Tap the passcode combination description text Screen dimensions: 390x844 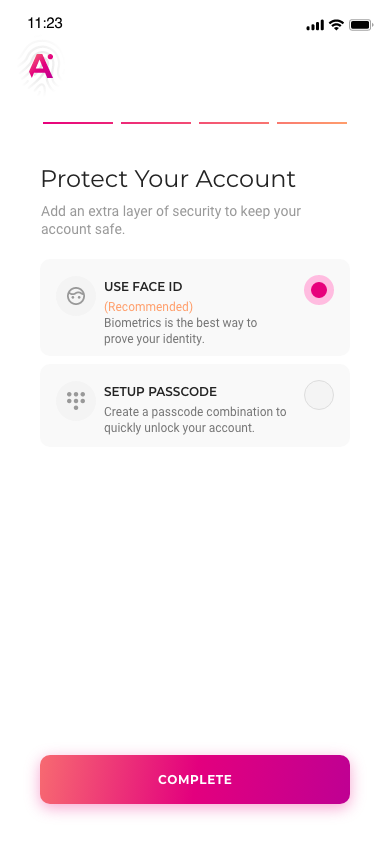195,420
